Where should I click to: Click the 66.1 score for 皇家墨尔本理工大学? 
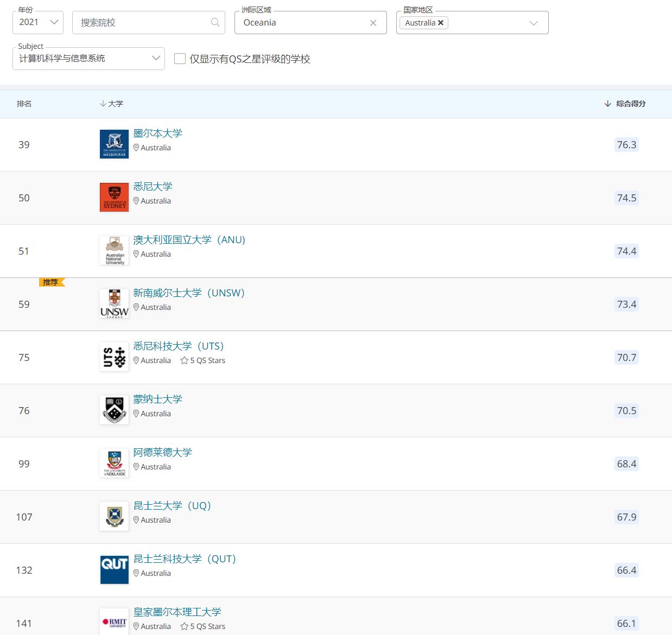click(x=626, y=624)
